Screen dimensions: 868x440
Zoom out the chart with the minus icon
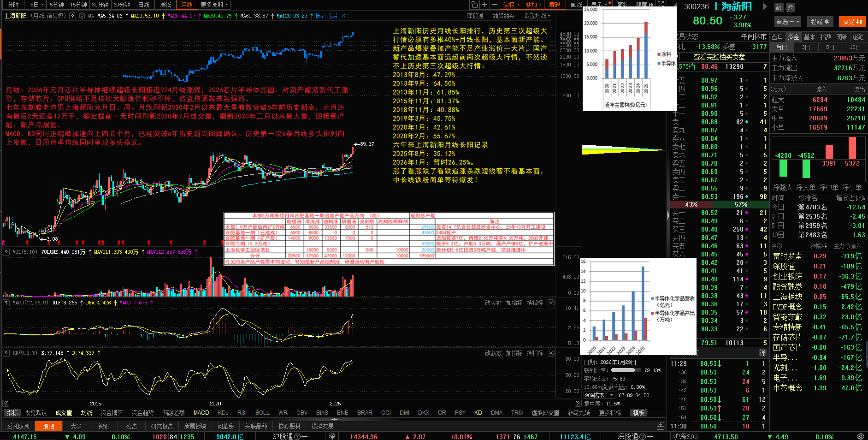[x=495, y=5]
